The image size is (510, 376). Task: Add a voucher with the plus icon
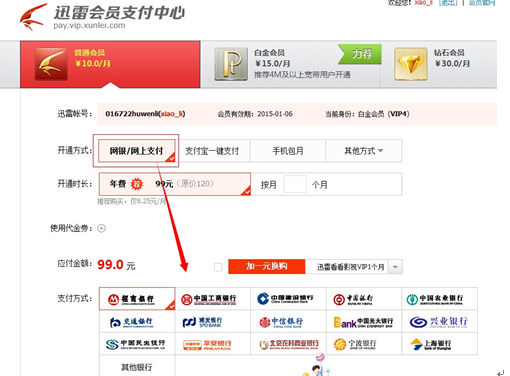tap(101, 228)
